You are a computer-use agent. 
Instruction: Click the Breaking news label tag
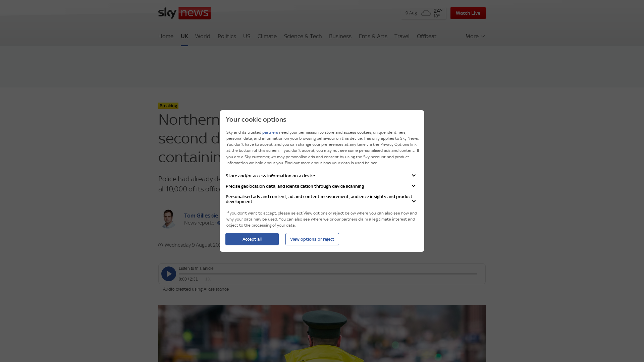(168, 106)
